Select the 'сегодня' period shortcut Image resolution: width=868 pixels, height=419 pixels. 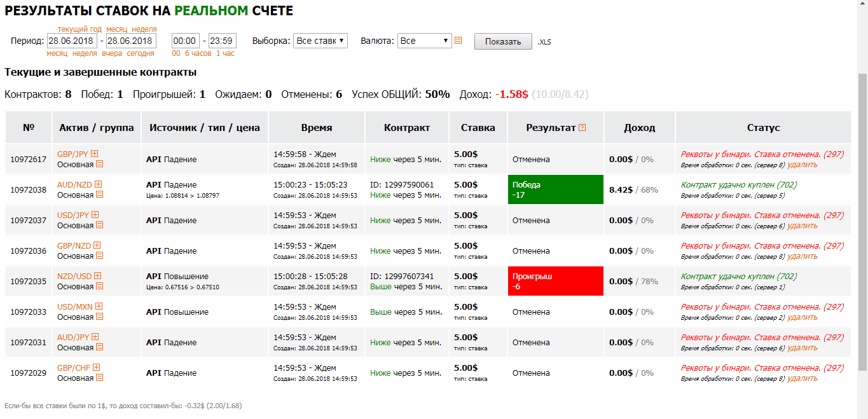point(141,53)
